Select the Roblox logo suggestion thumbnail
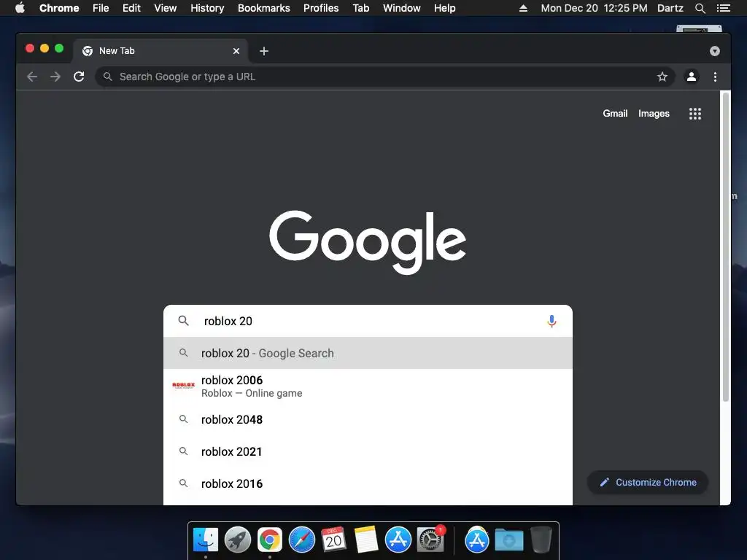The width and height of the screenshot is (747, 560). click(183, 385)
